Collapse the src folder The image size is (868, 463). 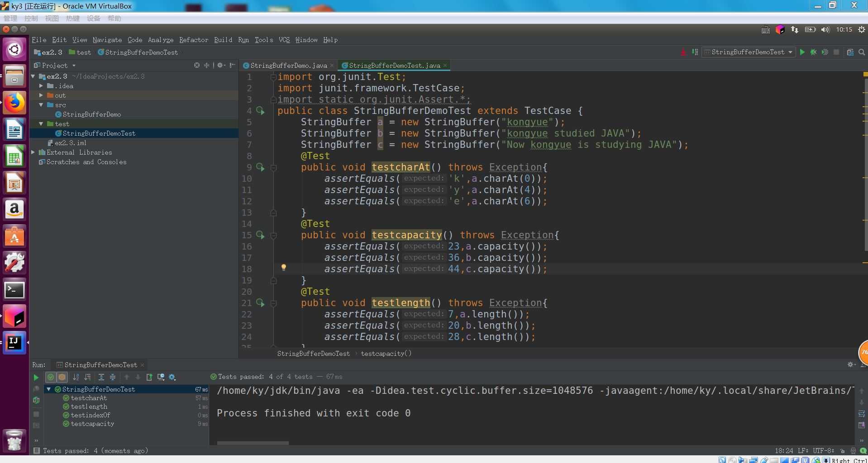pos(41,105)
